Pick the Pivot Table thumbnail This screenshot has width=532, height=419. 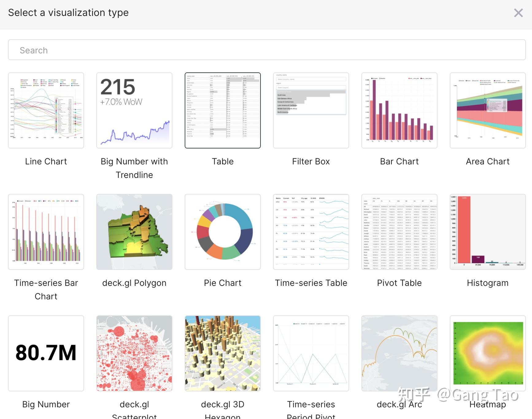pyautogui.click(x=399, y=232)
